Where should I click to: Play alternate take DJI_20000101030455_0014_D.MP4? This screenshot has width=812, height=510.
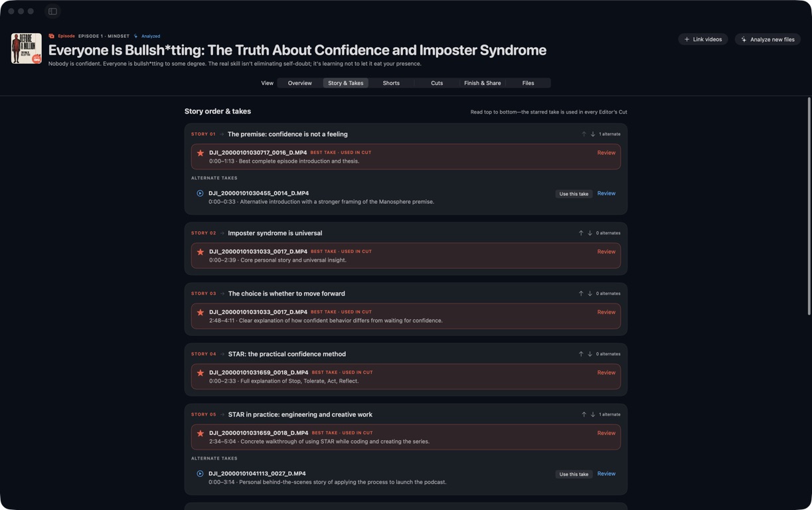point(200,193)
